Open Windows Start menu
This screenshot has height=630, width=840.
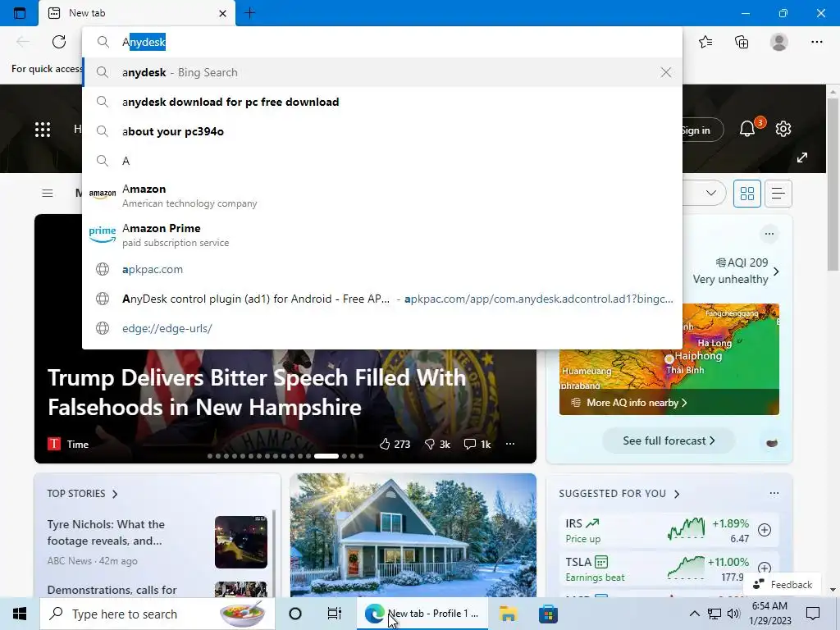pyautogui.click(x=20, y=614)
